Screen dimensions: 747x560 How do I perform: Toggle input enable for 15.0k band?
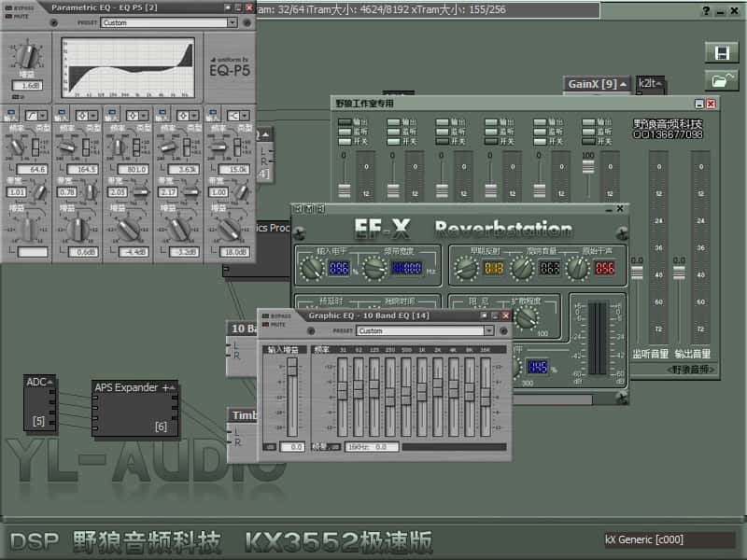coord(213,114)
